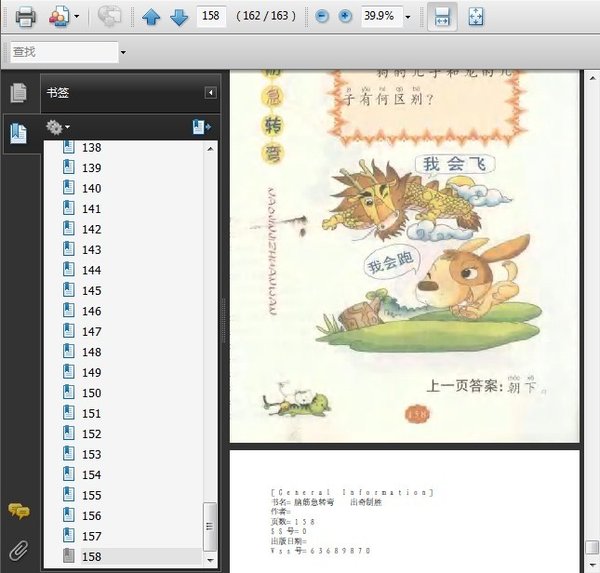The height and width of the screenshot is (573, 600).
Task: Toggle fit-width scrolling mode
Action: 442,16
